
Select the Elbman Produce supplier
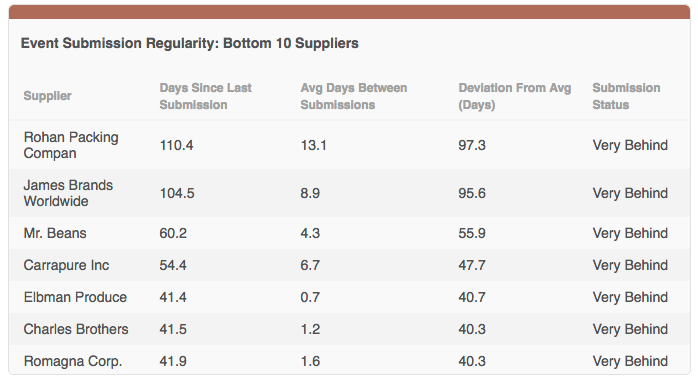(x=75, y=297)
